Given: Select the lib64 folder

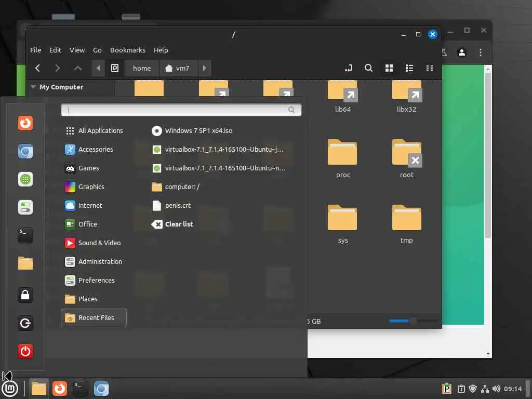Looking at the screenshot, I should pyautogui.click(x=343, y=96).
